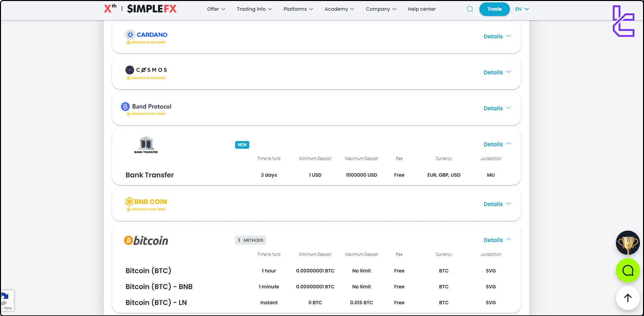Click the Bank Transfer building icon
The image size is (644, 316).
(x=146, y=145)
